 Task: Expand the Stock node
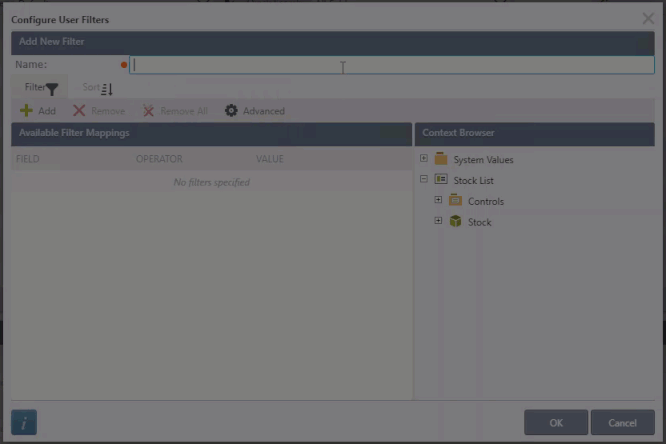pos(438,221)
